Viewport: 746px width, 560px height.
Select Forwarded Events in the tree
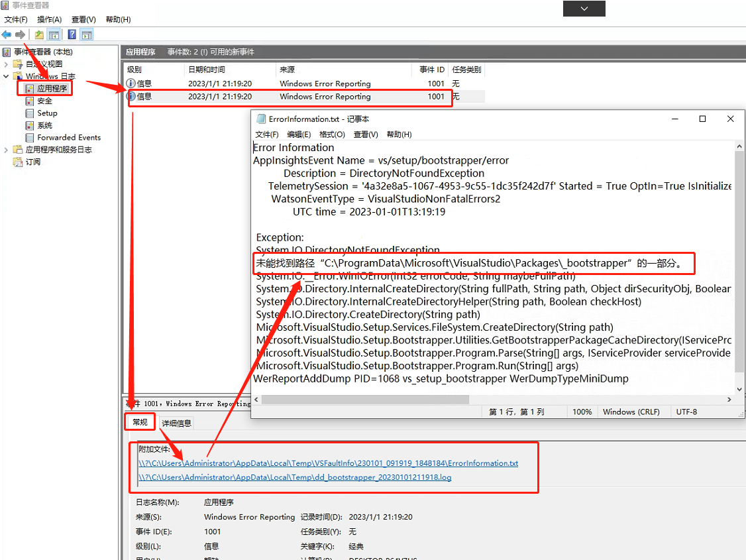(69, 137)
